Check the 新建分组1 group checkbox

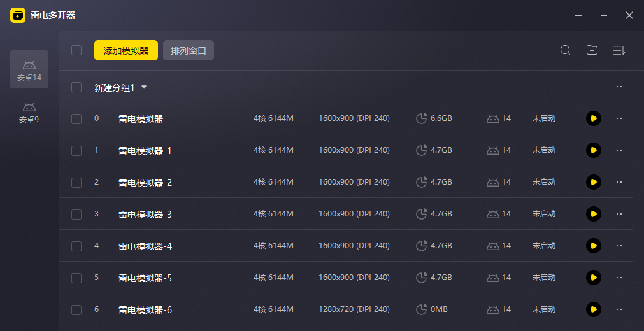[x=76, y=87]
